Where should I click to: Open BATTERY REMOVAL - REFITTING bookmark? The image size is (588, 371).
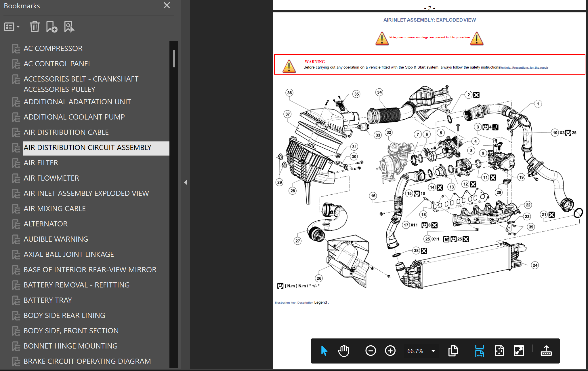point(77,285)
